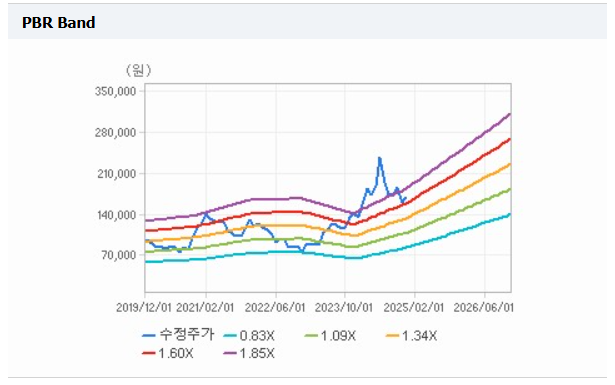Click the 2025/02/01 x-axis label
Screen dimensions: 615x385
click(414, 307)
